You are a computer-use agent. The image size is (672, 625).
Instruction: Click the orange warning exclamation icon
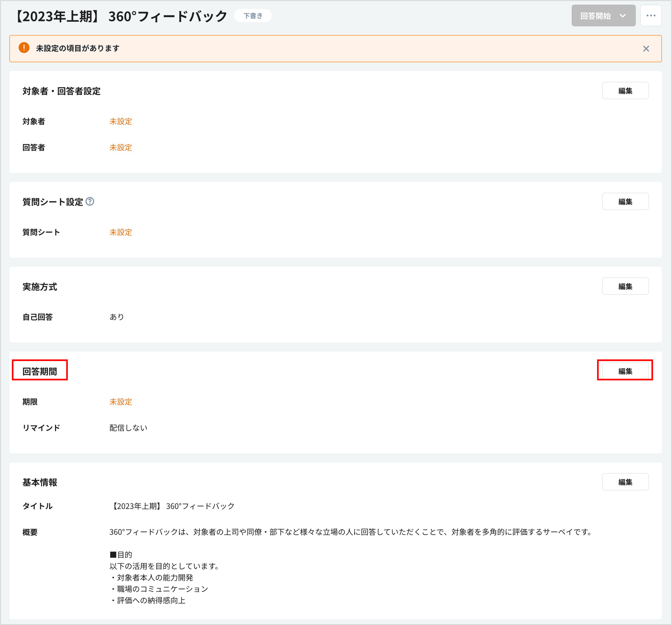pos(24,48)
